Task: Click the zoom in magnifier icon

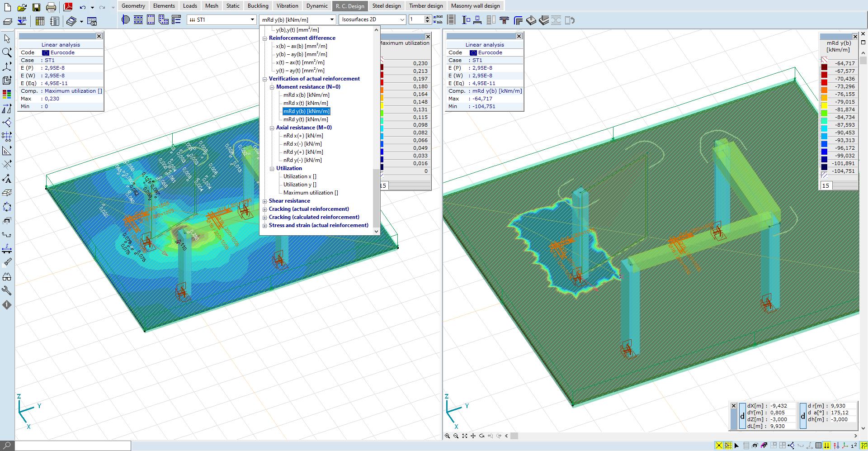Action: [447, 436]
